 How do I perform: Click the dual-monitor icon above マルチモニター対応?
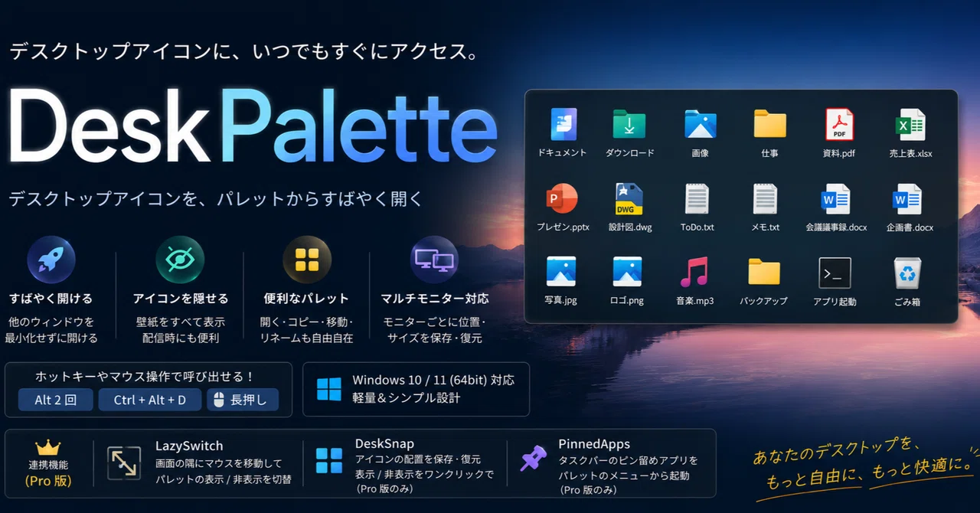(x=434, y=260)
